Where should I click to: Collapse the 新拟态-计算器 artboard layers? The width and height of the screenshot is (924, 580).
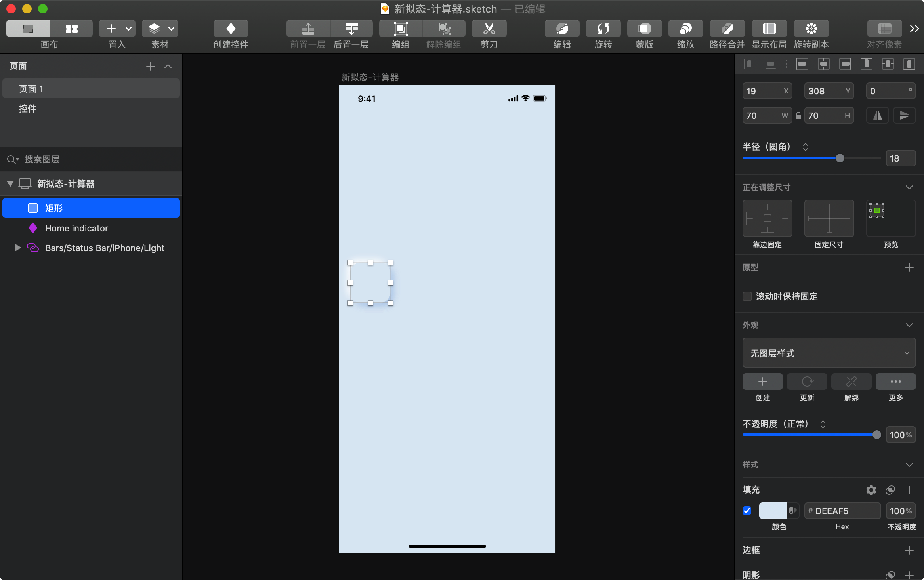(x=10, y=183)
